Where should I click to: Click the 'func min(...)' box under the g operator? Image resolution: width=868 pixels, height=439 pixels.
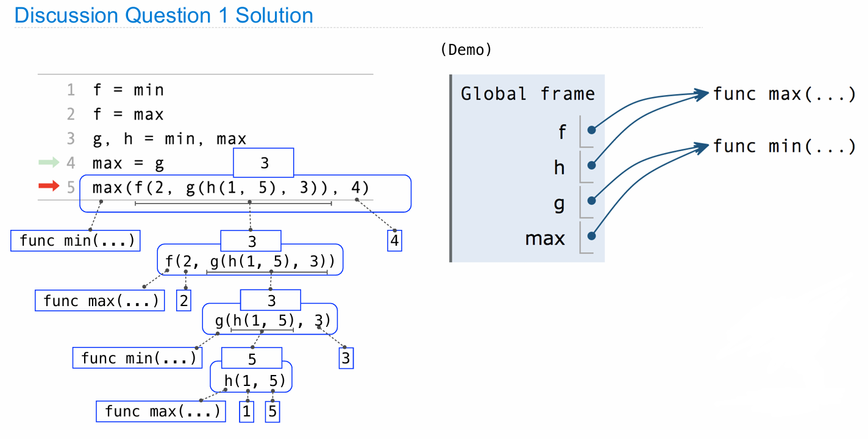pos(138,357)
